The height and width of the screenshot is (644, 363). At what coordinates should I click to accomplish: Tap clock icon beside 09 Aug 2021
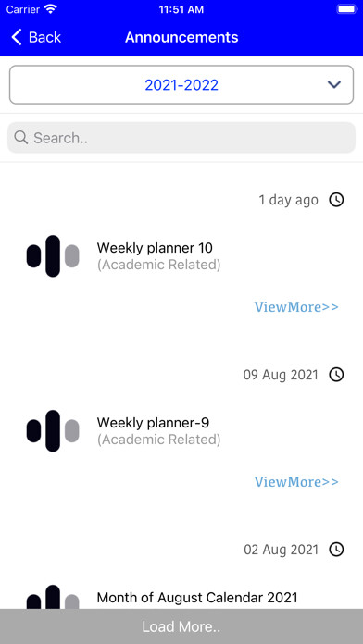pyautogui.click(x=336, y=375)
